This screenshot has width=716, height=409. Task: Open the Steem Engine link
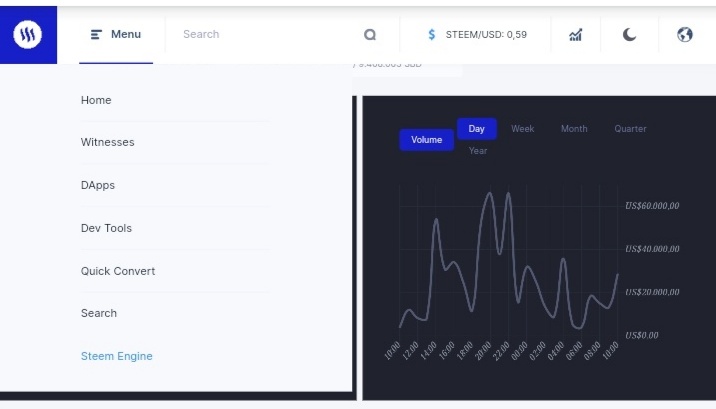(116, 356)
